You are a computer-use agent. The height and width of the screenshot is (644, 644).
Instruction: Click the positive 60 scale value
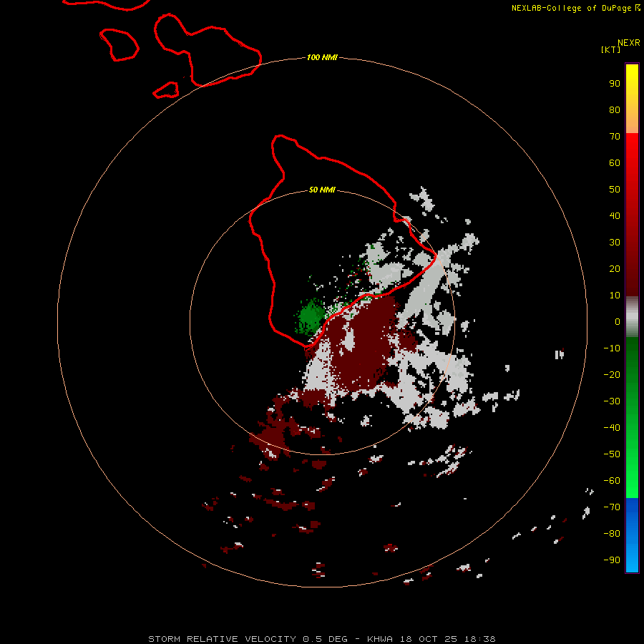click(x=615, y=163)
